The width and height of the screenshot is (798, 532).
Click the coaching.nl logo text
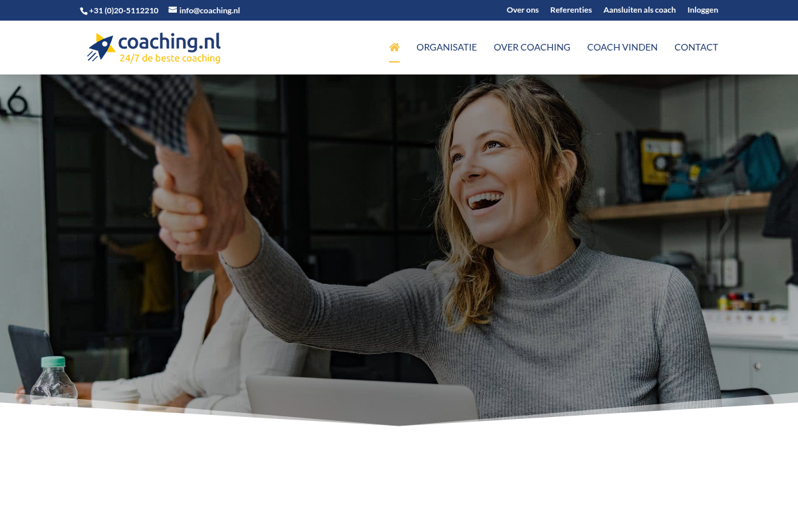[169, 42]
